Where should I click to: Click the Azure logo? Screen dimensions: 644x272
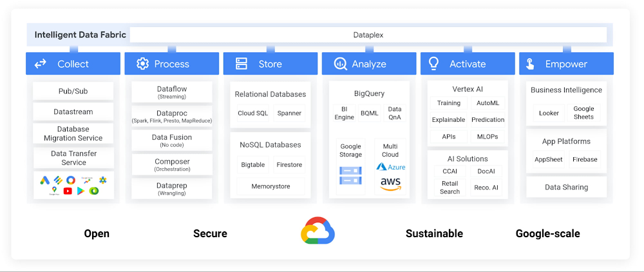(391, 167)
